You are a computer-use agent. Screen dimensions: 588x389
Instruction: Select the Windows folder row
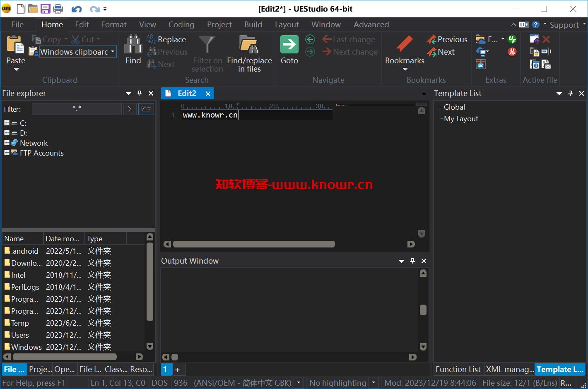(73, 347)
